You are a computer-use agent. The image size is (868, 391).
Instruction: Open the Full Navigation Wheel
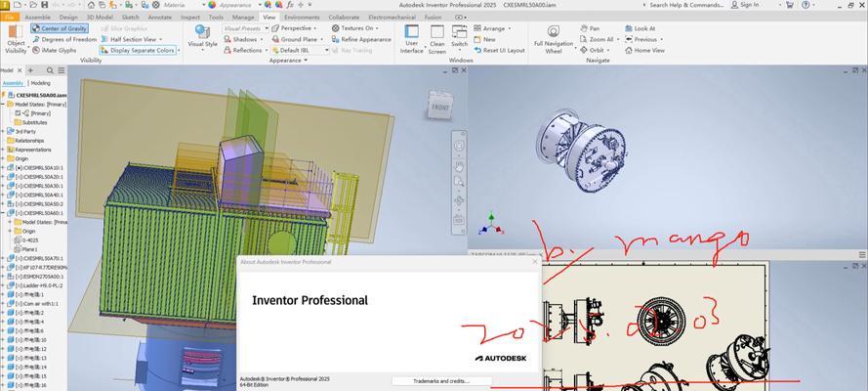(553, 39)
